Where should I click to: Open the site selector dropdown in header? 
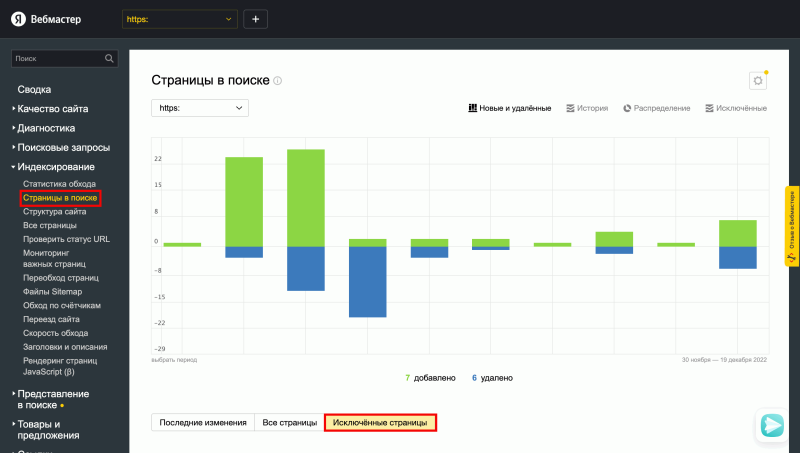point(180,19)
